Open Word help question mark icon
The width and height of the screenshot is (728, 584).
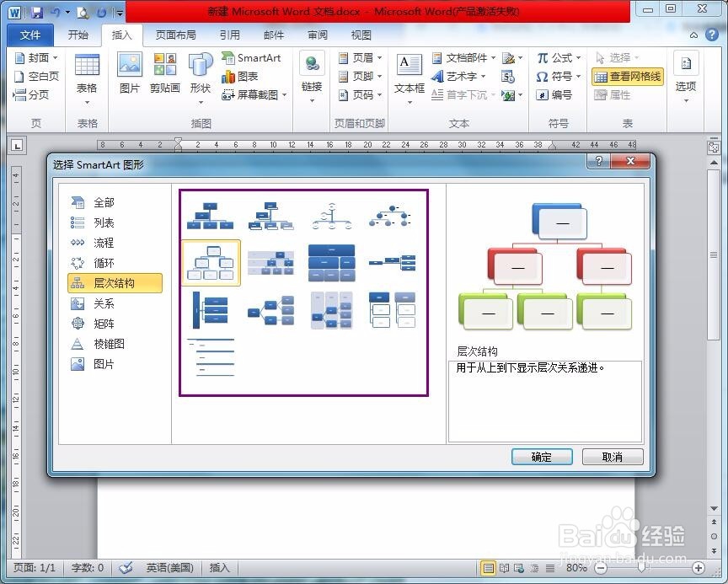point(712,35)
